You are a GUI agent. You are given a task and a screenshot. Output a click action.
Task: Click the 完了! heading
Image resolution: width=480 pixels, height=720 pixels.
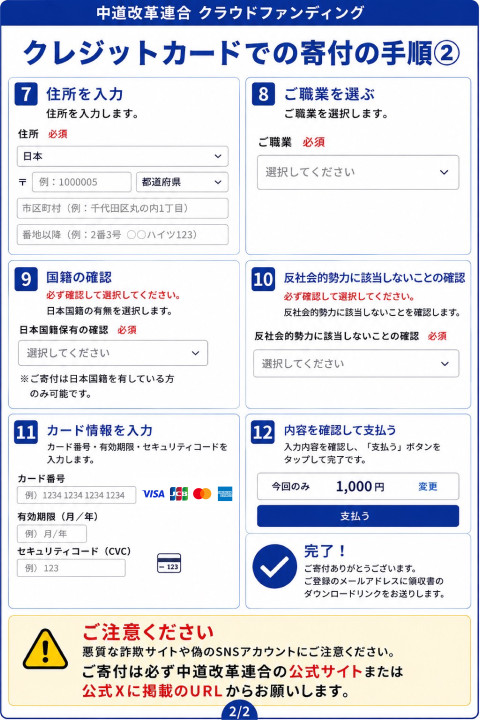click(x=325, y=551)
